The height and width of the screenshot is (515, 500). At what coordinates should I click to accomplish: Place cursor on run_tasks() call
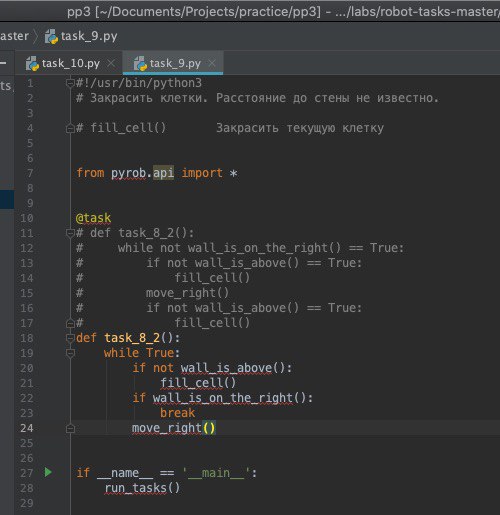(x=142, y=488)
